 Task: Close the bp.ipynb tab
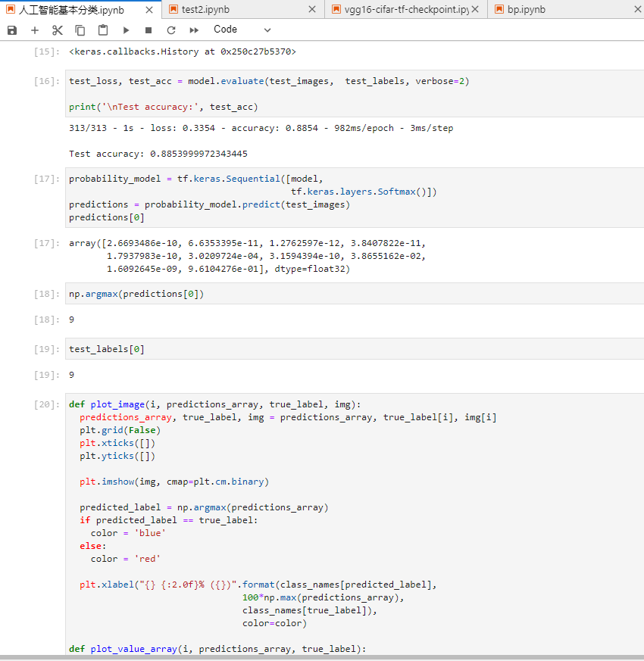click(x=637, y=10)
